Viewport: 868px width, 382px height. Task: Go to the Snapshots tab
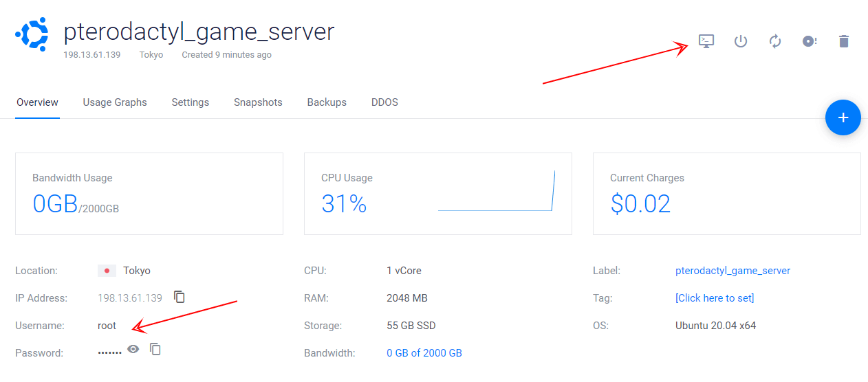pyautogui.click(x=258, y=102)
